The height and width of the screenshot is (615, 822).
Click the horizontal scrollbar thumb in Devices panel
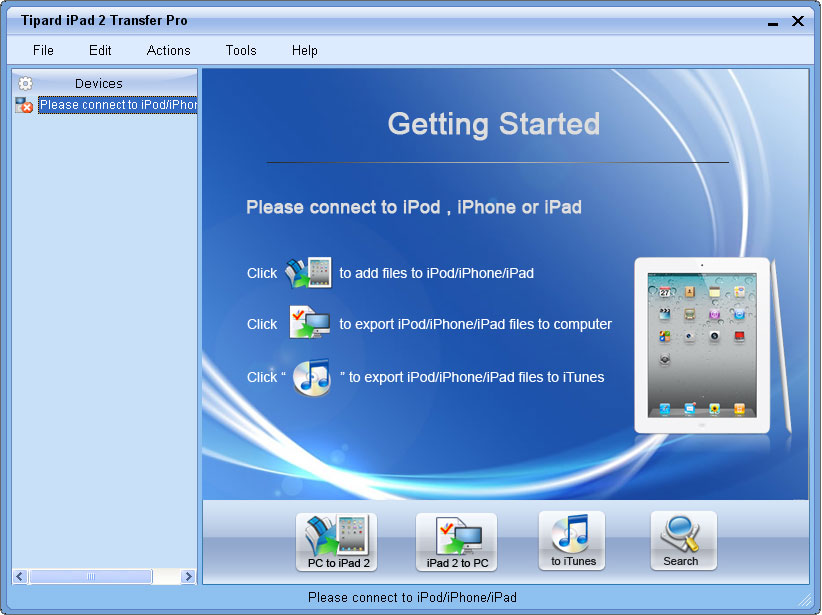pyautogui.click(x=91, y=577)
